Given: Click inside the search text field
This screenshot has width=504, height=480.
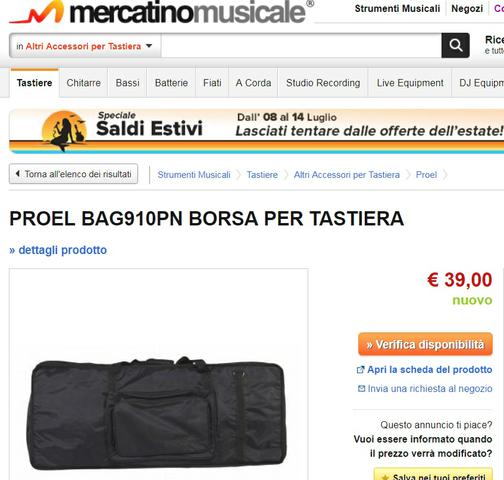Looking at the screenshot, I should 301,46.
